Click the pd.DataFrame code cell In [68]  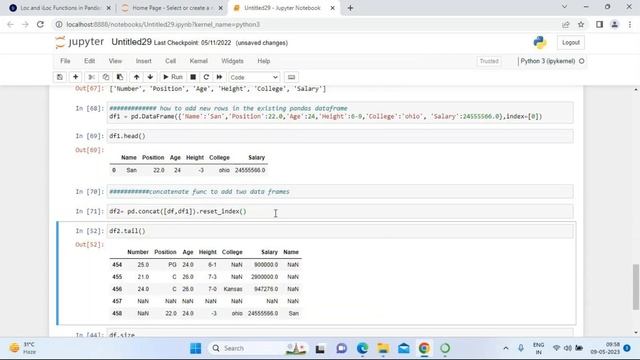pyautogui.click(x=340, y=112)
